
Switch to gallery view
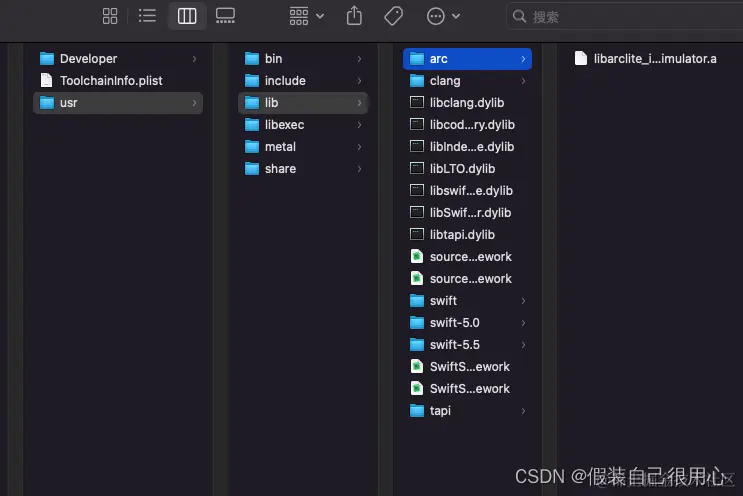pyautogui.click(x=225, y=16)
